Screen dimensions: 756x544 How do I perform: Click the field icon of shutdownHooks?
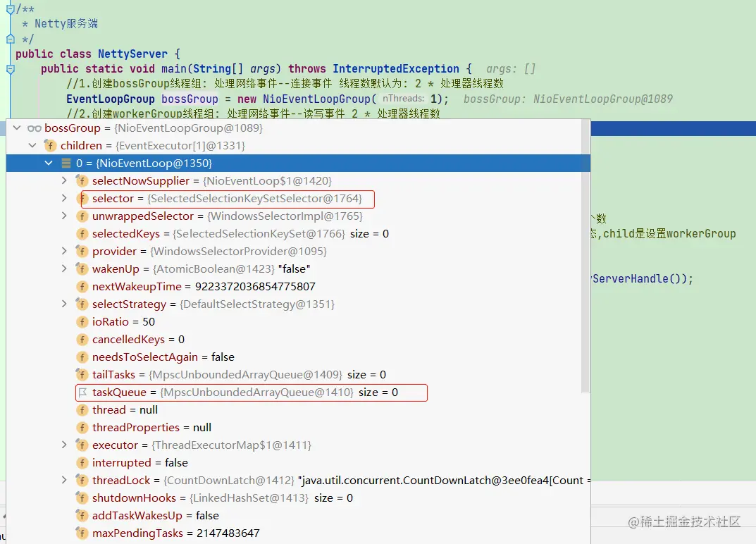82,497
